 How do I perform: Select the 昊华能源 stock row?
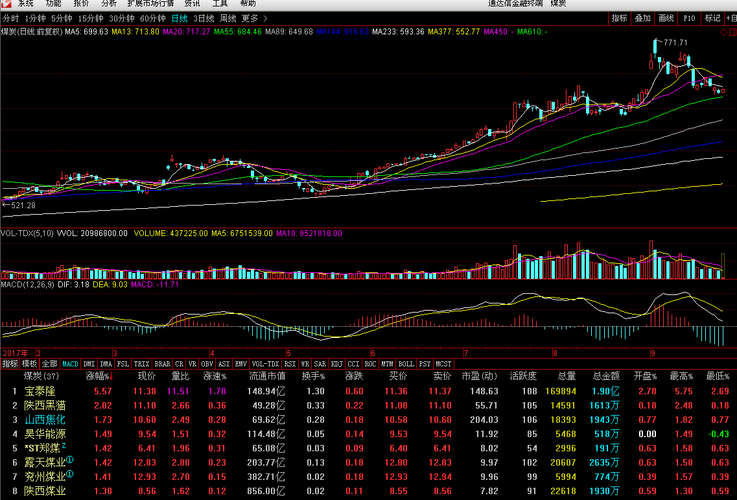[x=368, y=434]
